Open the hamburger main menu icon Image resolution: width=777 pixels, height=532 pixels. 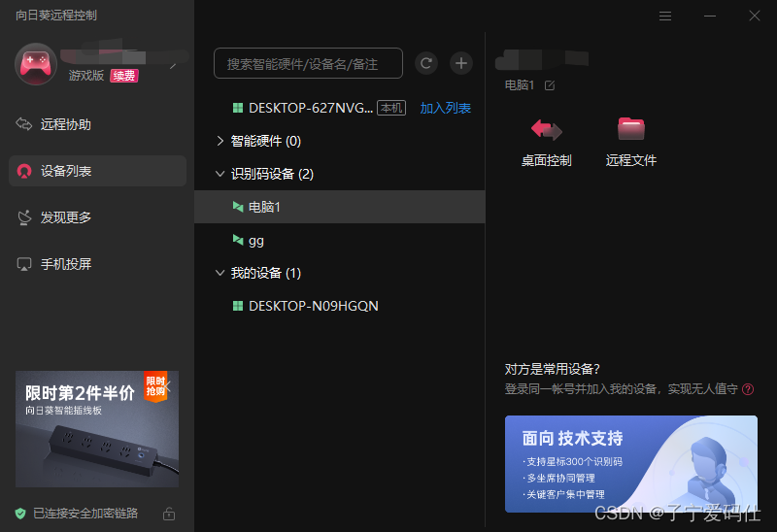click(665, 17)
